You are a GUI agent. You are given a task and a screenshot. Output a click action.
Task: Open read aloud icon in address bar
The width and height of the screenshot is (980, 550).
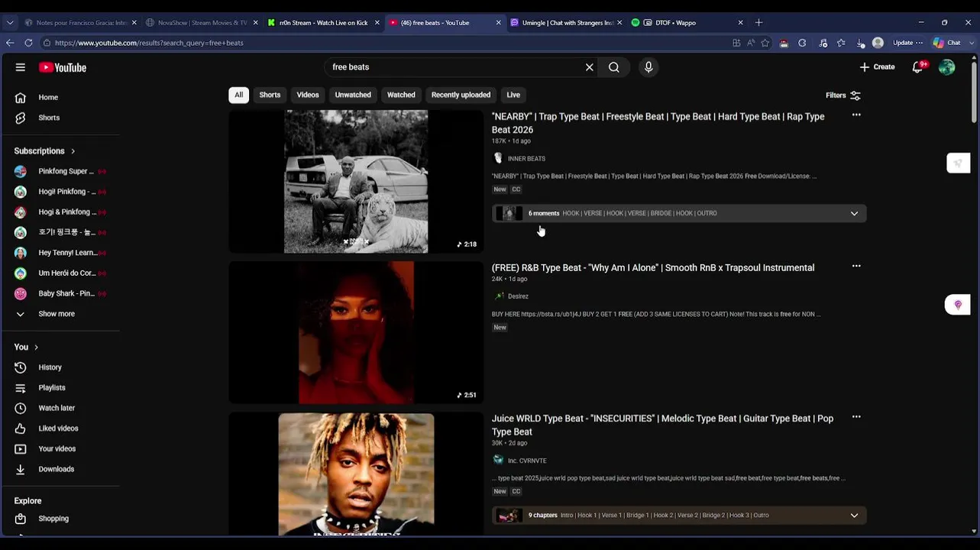(751, 43)
